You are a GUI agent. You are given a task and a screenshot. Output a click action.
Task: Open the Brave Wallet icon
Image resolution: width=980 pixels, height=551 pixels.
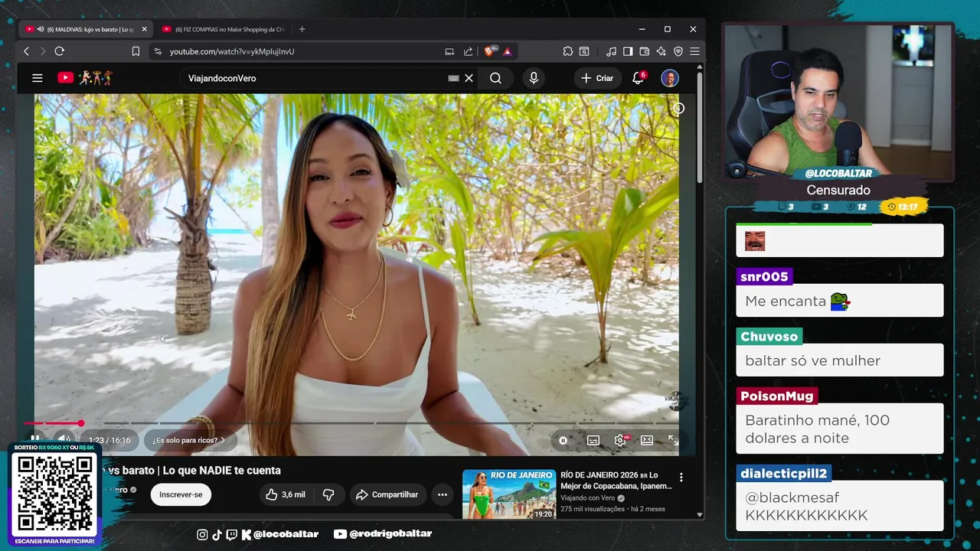(644, 51)
